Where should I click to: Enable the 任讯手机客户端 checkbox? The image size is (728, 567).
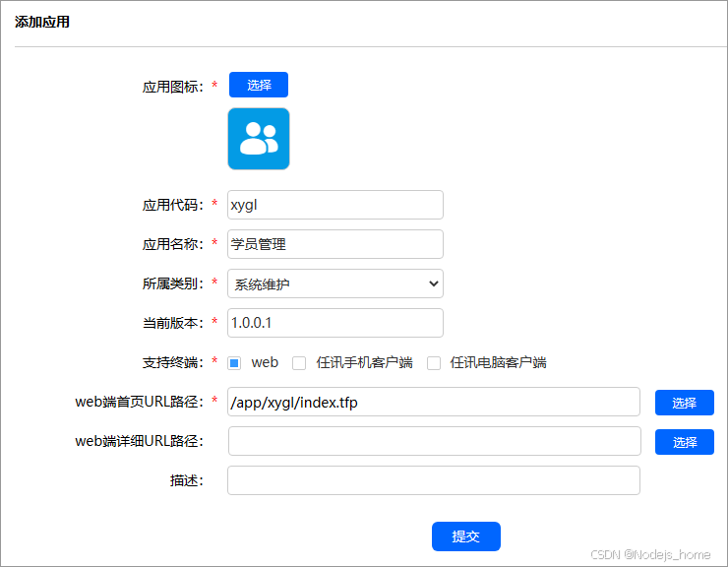pos(299,362)
